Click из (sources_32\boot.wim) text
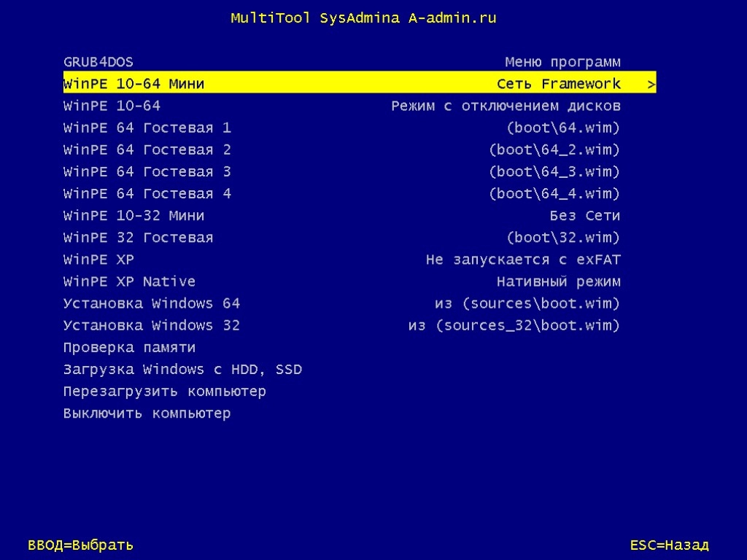747x560 pixels. click(x=514, y=325)
